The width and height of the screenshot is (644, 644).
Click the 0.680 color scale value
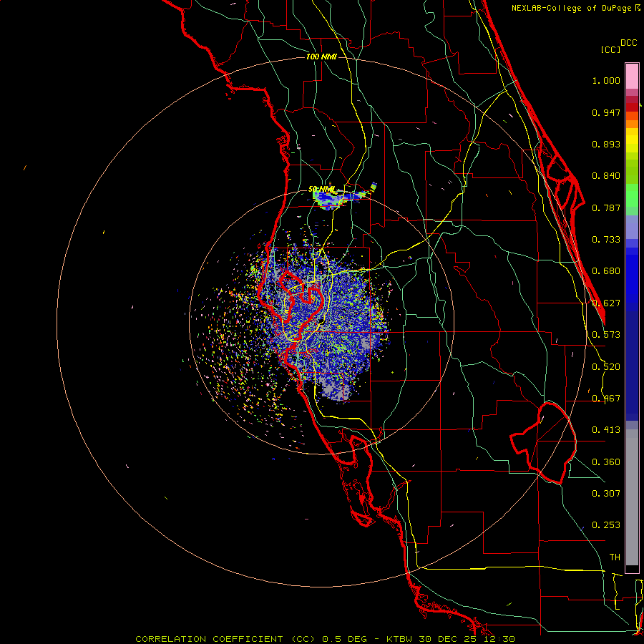coord(606,271)
